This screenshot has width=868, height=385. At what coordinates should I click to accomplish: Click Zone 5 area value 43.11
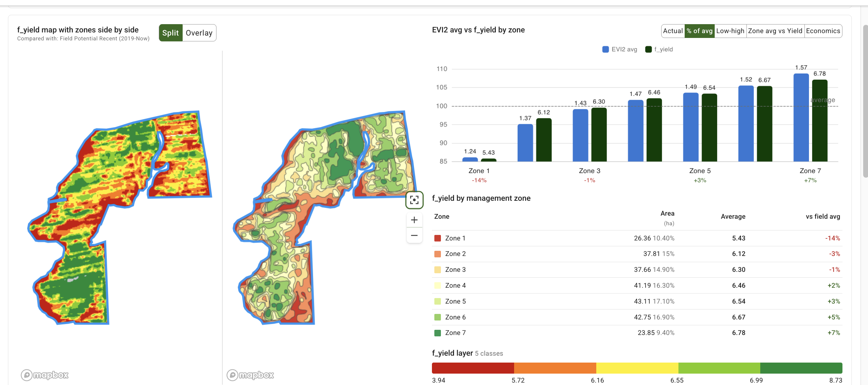(x=642, y=302)
